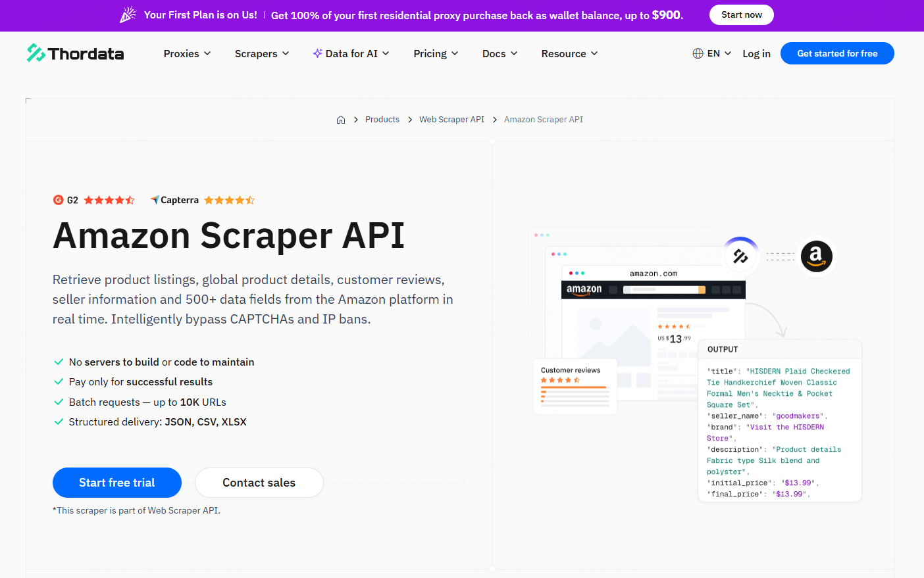Click the Customer reviews card thumbnail
The height and width of the screenshot is (578, 924).
(575, 387)
